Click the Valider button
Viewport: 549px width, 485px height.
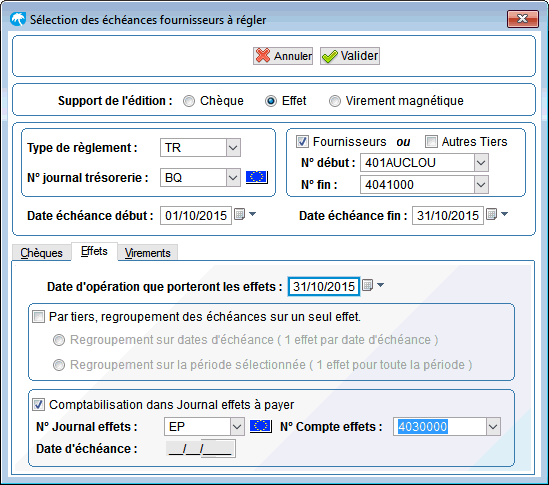tap(350, 56)
